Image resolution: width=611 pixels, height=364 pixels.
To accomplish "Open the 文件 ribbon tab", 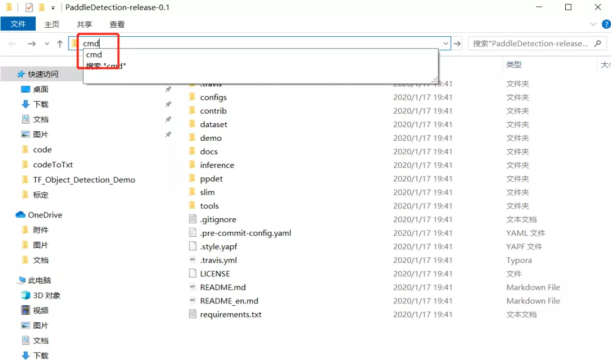I will [18, 24].
